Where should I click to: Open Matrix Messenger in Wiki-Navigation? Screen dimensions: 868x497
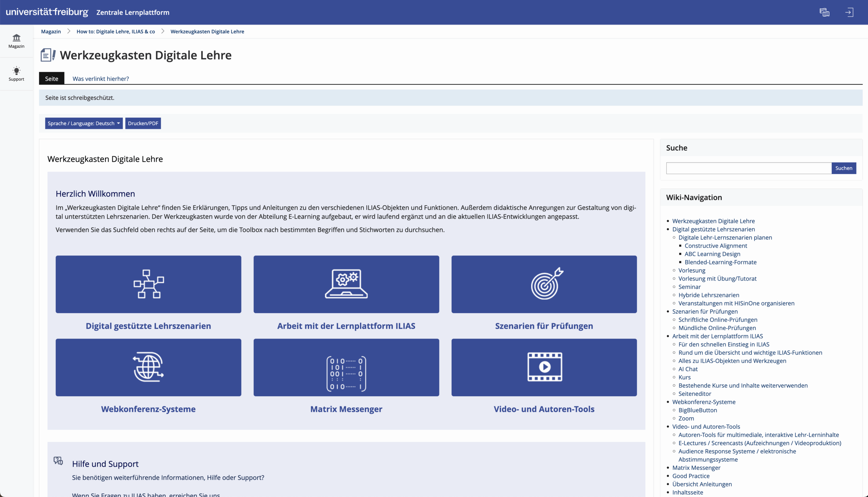click(696, 467)
